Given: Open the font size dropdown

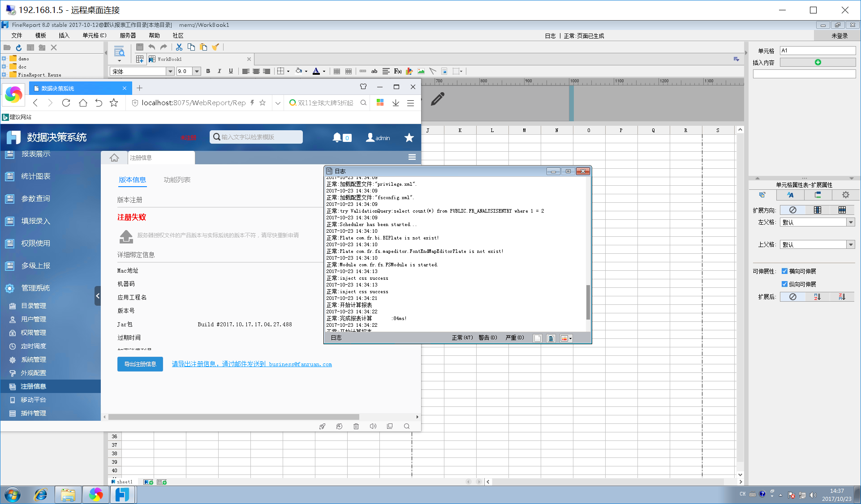Looking at the screenshot, I should coord(197,71).
